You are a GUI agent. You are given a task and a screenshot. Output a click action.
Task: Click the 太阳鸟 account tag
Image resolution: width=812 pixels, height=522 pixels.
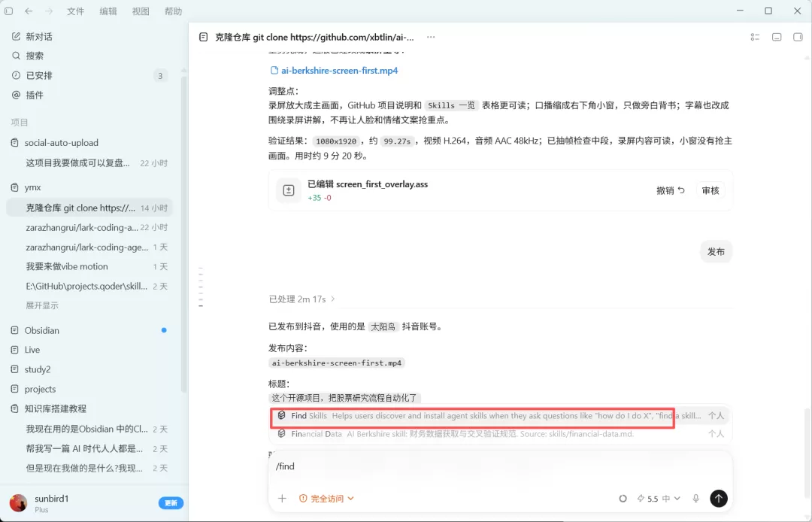pyautogui.click(x=383, y=326)
